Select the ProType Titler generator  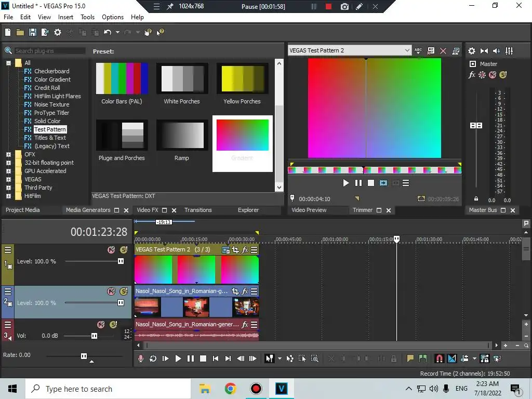pyautogui.click(x=51, y=113)
